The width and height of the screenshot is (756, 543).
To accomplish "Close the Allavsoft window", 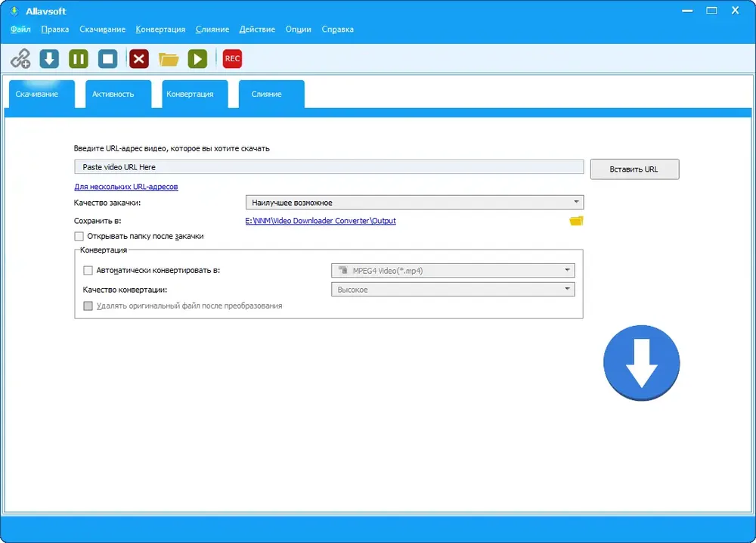I will coord(736,11).
